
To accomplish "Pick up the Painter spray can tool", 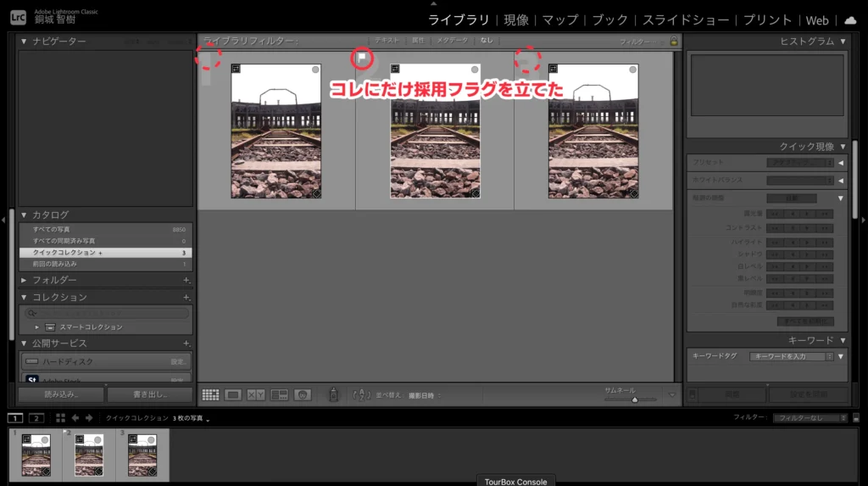I will tap(333, 394).
